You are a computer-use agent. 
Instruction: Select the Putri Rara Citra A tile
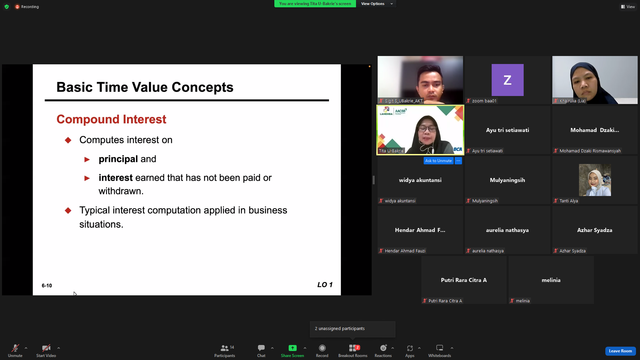464,280
